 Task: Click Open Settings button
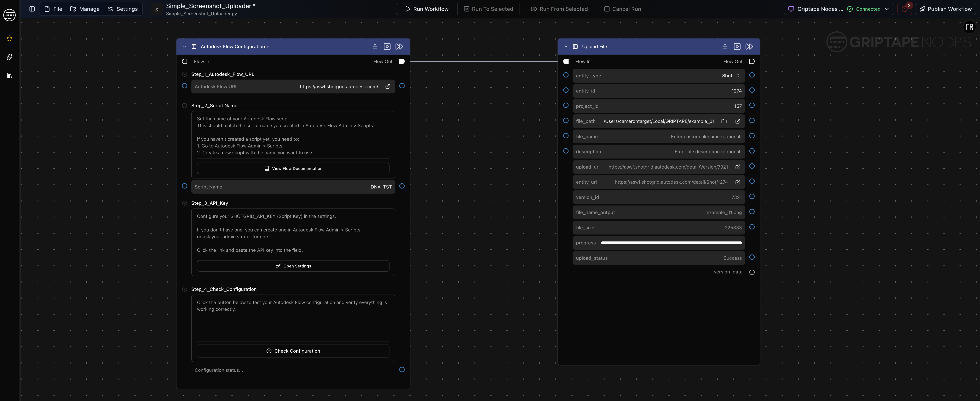coord(293,266)
